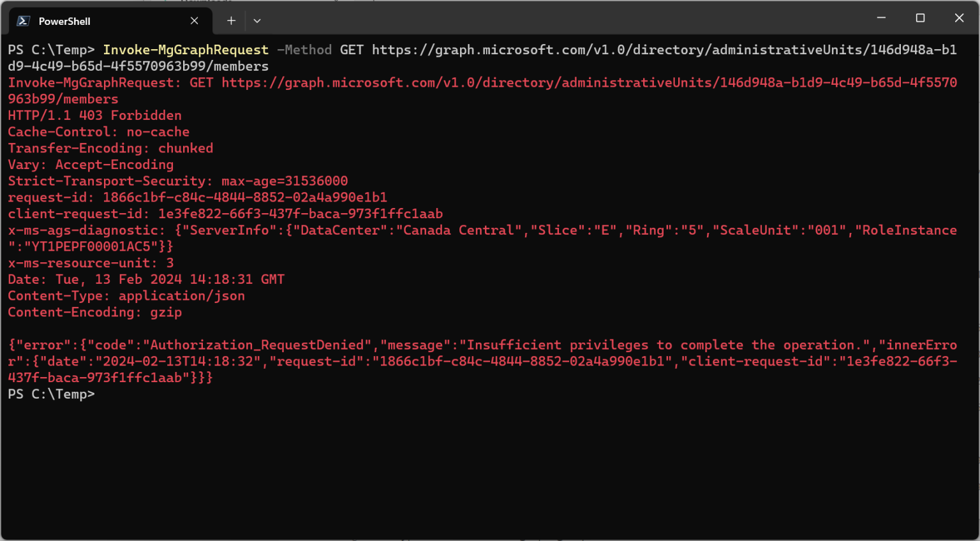Expand the new tab profile dropdown chevron
The height and width of the screenshot is (541, 980).
(x=257, y=21)
